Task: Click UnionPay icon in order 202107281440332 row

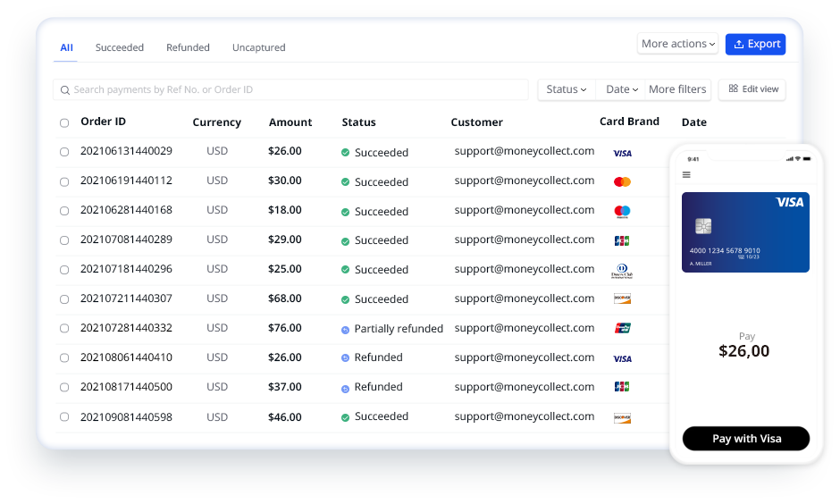Action: tap(622, 328)
